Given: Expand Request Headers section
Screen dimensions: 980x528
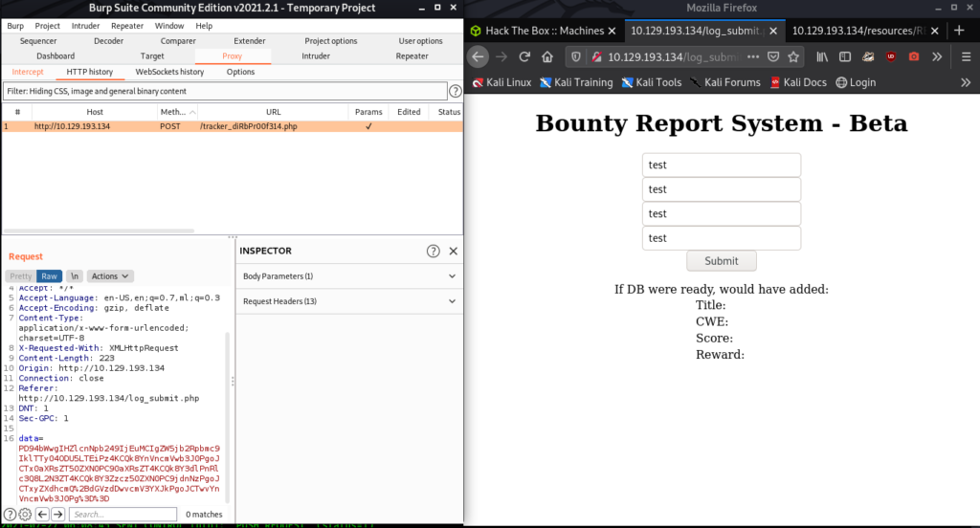Looking at the screenshot, I should (x=348, y=301).
